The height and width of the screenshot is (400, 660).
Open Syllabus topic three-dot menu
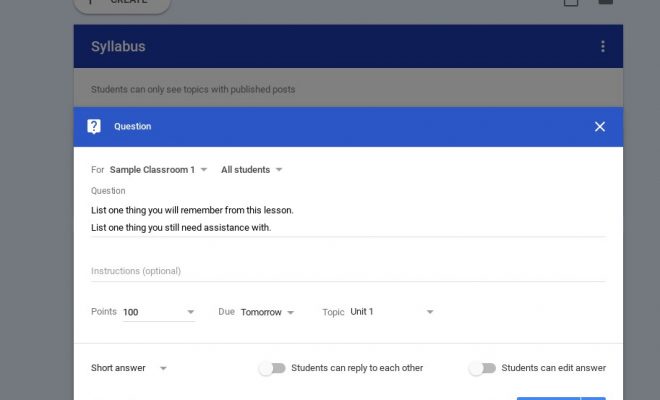603,46
